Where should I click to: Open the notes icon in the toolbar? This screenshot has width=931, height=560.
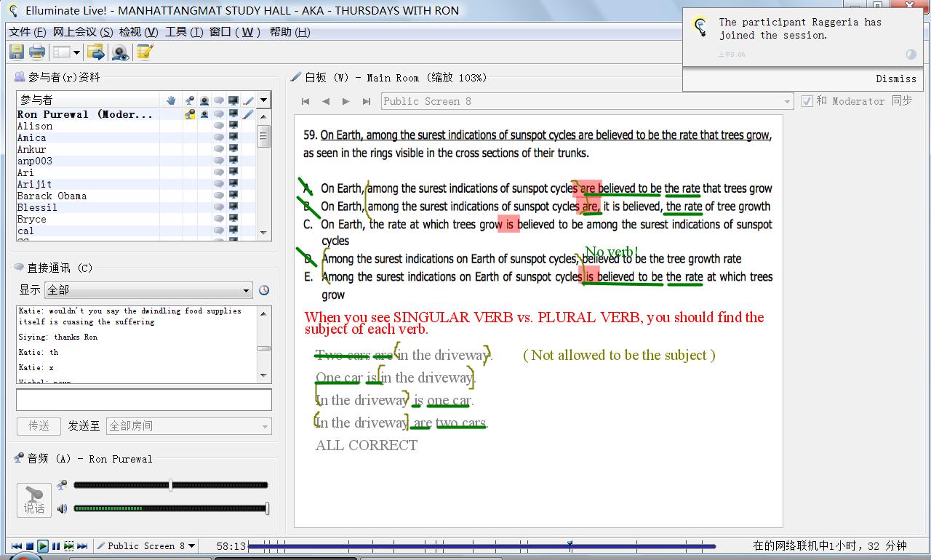pos(145,52)
